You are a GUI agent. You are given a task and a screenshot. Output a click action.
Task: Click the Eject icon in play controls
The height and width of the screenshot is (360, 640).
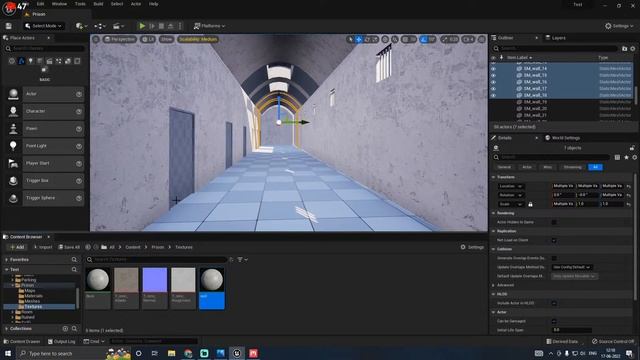171,26
